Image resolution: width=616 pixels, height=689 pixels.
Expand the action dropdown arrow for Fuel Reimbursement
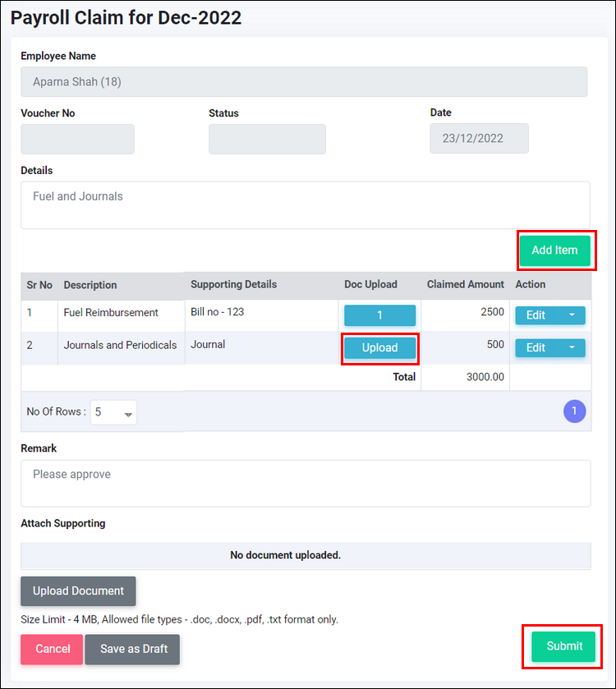coord(572,315)
